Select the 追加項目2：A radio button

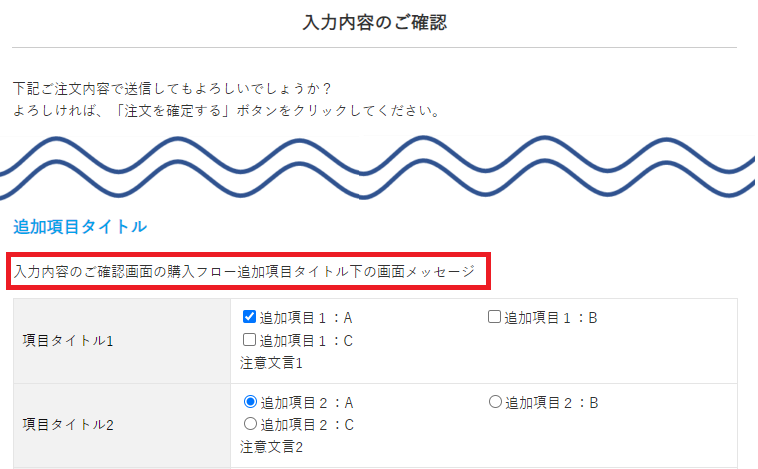tap(250, 402)
